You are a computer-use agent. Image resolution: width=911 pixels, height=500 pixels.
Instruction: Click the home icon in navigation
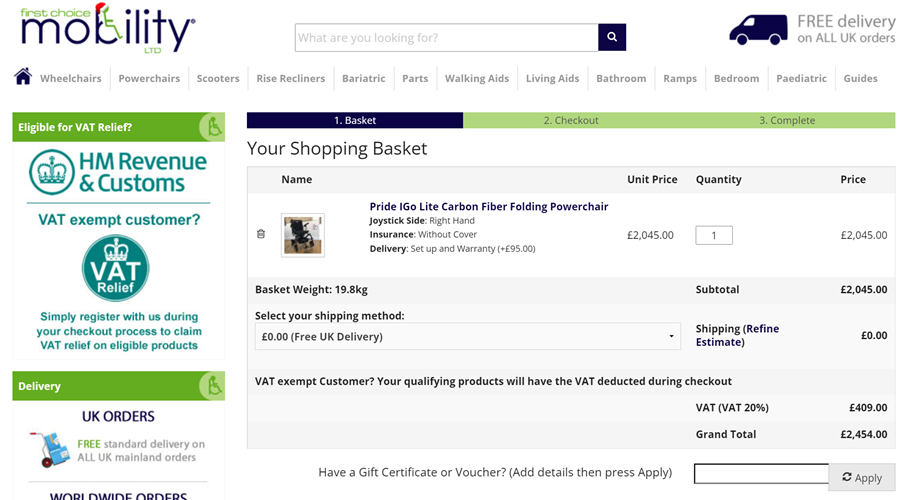pyautogui.click(x=23, y=77)
